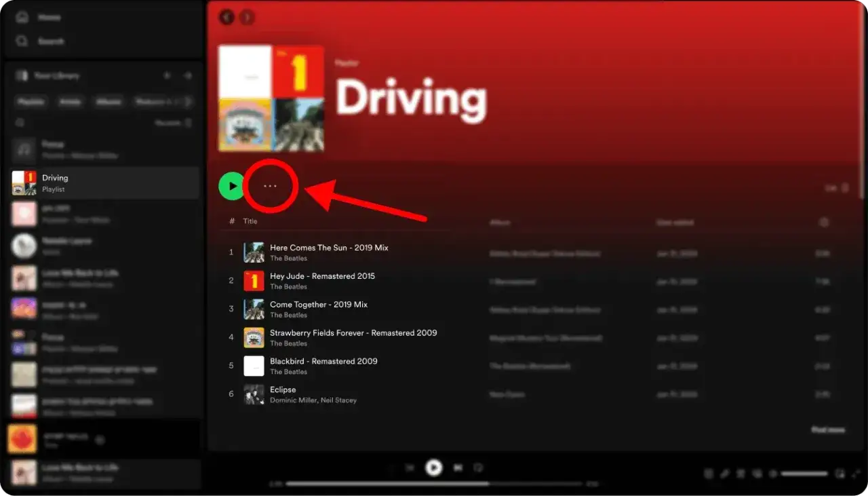Mute the volume with the speaker icon
This screenshot has width=868, height=496.
point(773,473)
